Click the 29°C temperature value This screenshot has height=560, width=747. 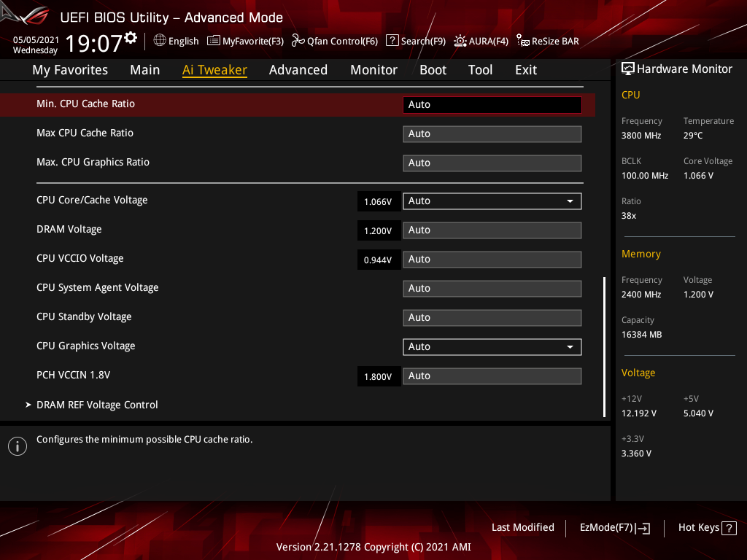click(693, 136)
